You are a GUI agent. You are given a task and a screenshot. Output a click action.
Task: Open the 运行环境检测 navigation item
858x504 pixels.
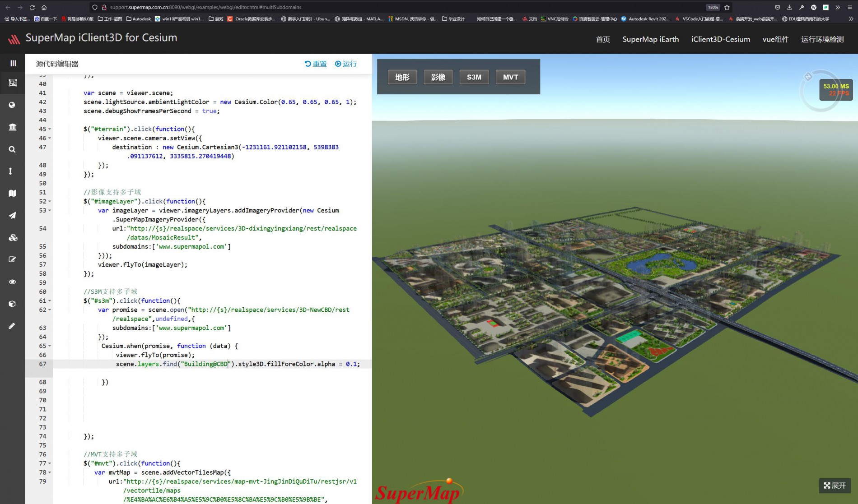coord(822,39)
